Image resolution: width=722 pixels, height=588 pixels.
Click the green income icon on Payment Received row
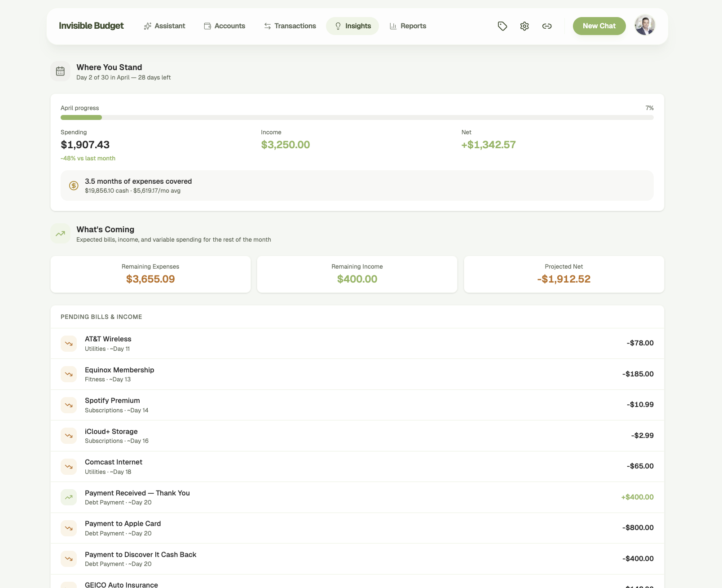point(69,497)
